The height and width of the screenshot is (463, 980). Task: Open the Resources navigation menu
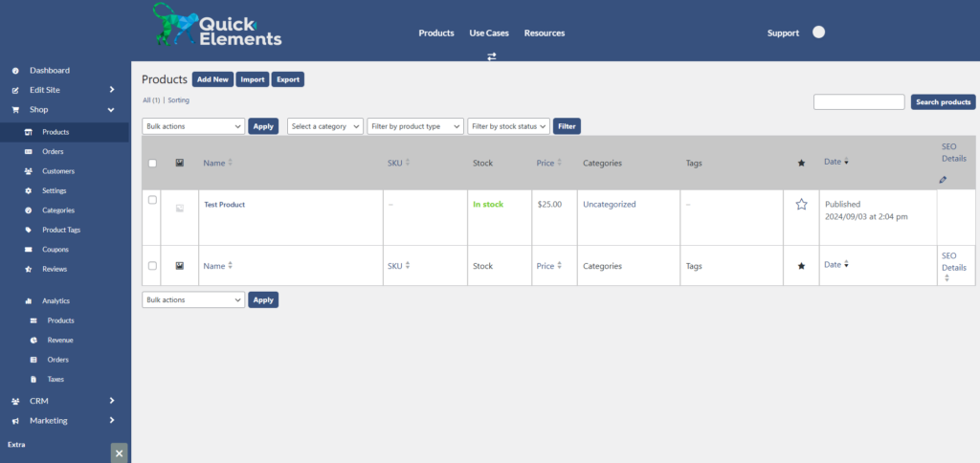[545, 33]
